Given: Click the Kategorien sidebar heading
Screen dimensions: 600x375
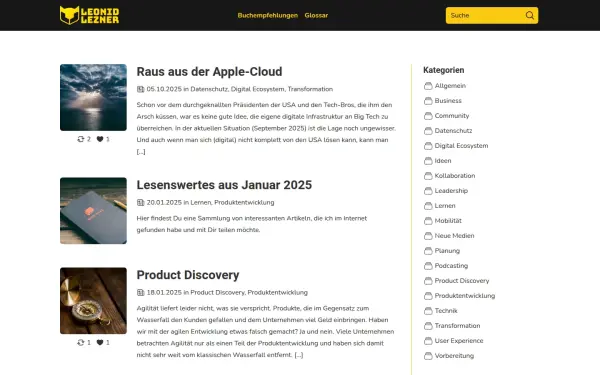Looking at the screenshot, I should click(443, 70).
